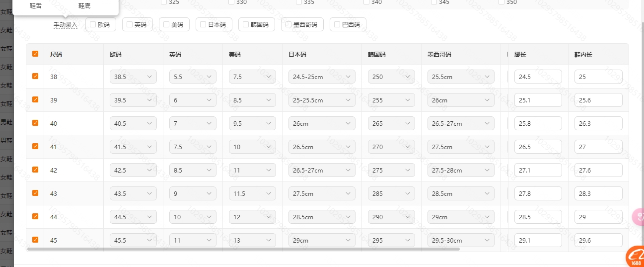The width and height of the screenshot is (644, 267).
Task: Select the 鞋底 tab in popup
Action: 84,6
